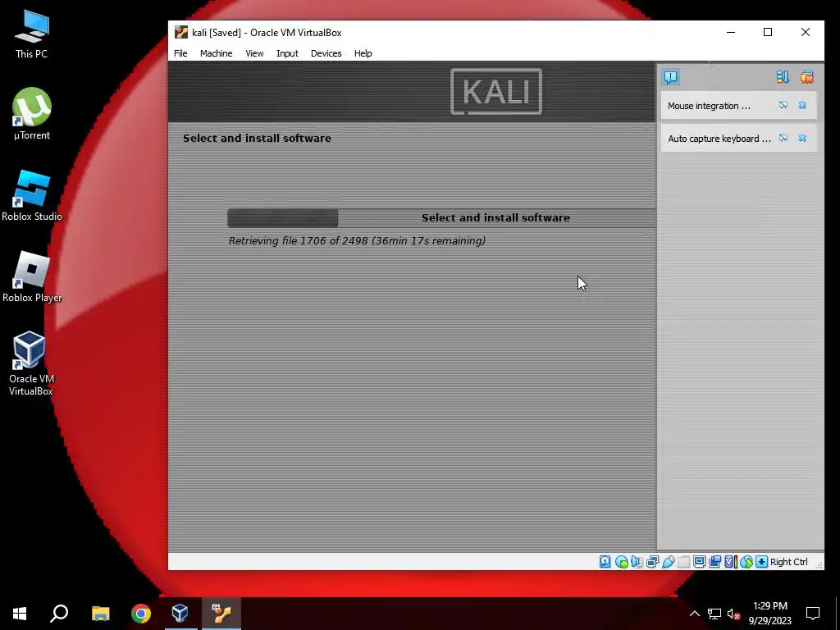The image size is (840, 630).
Task: Launch Google Chrome from the taskbar
Action: [x=141, y=614]
